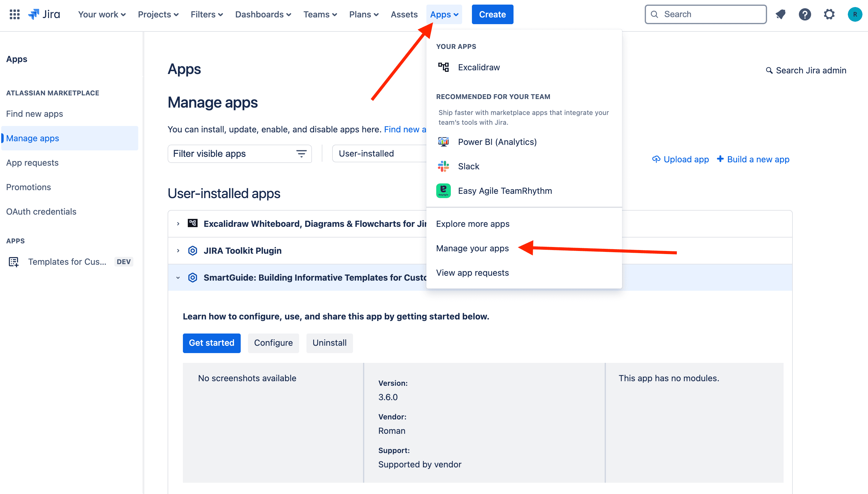Click the Power BI (Analytics) icon

[443, 142]
